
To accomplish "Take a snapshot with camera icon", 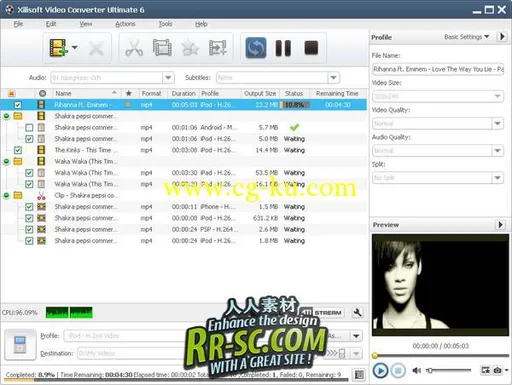I will pyautogui.click(x=497, y=370).
